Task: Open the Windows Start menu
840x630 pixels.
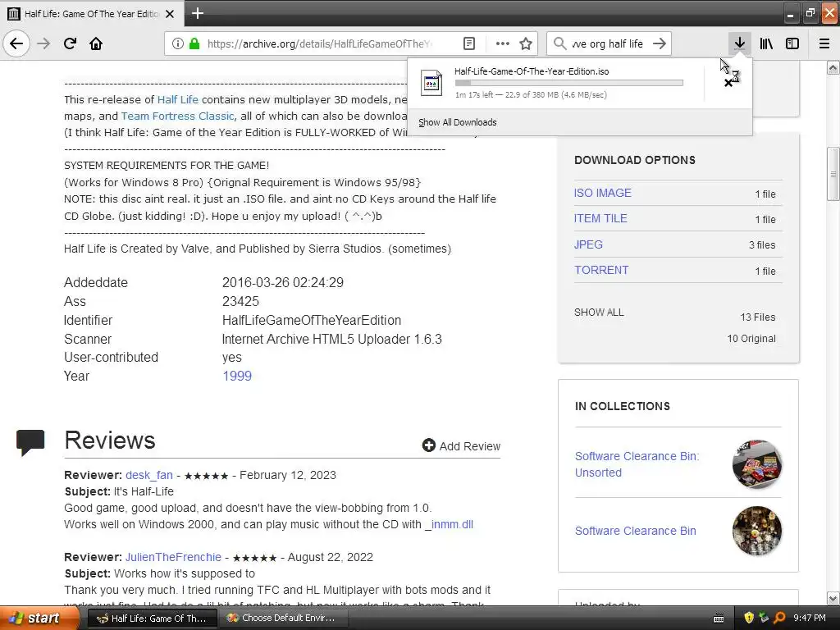Action: (x=39, y=618)
